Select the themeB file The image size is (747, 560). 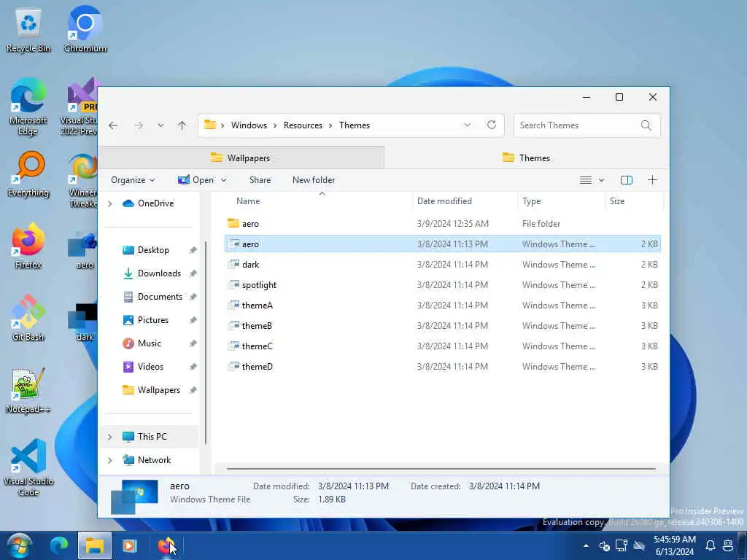tap(443, 326)
